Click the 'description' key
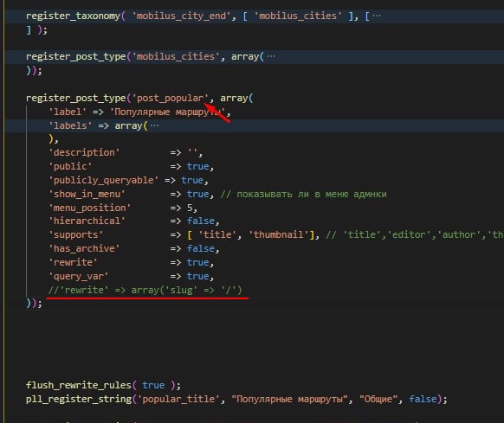The width and height of the screenshot is (504, 423). 84,152
